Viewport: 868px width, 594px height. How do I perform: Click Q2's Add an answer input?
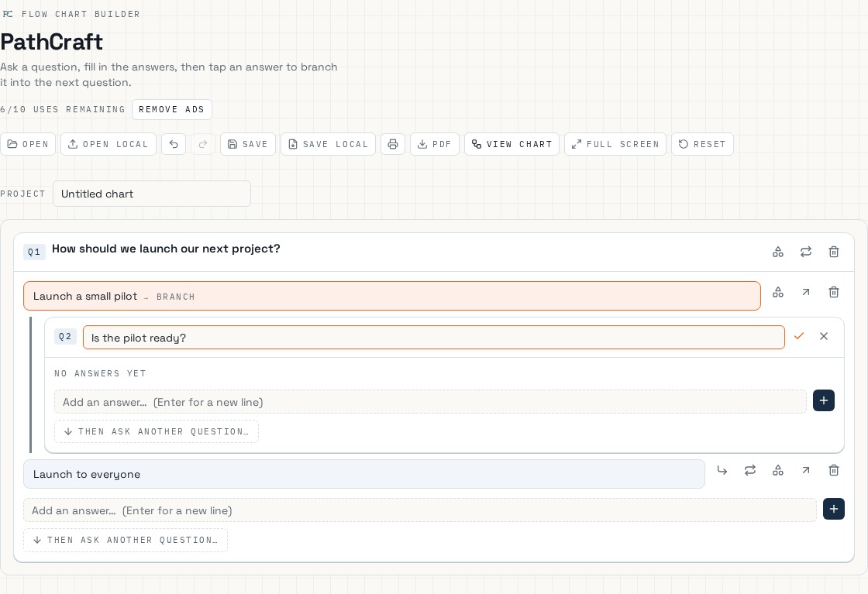pyautogui.click(x=430, y=402)
